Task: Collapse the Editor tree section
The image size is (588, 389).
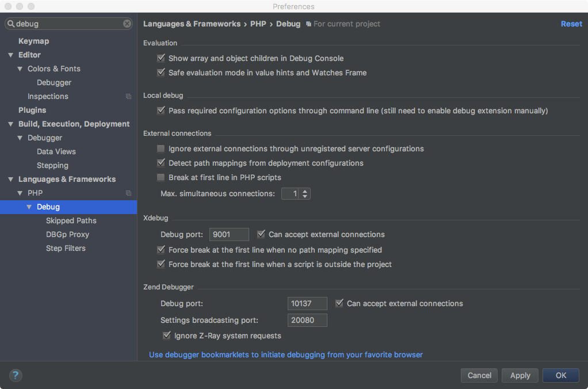Action: click(10, 55)
